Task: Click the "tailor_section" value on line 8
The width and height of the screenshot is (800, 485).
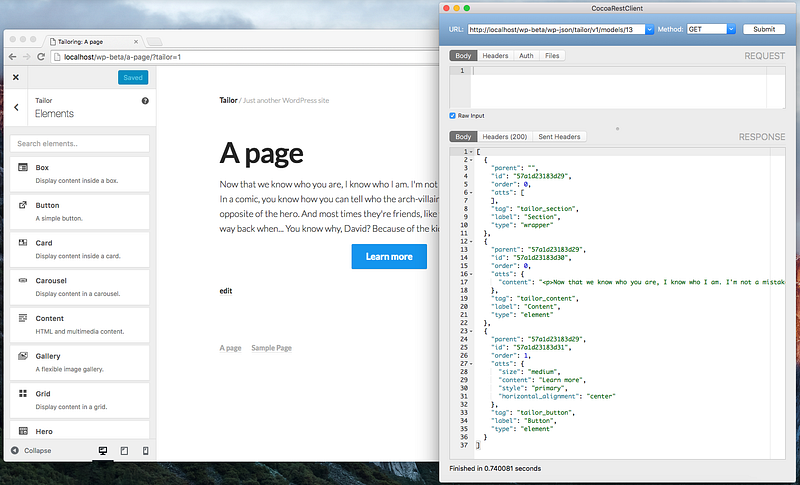Action: pos(548,209)
